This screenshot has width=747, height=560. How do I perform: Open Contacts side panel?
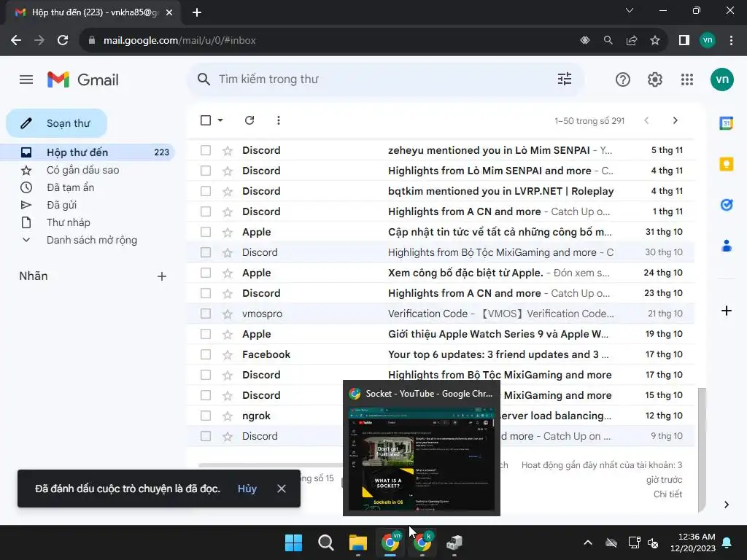[726, 246]
